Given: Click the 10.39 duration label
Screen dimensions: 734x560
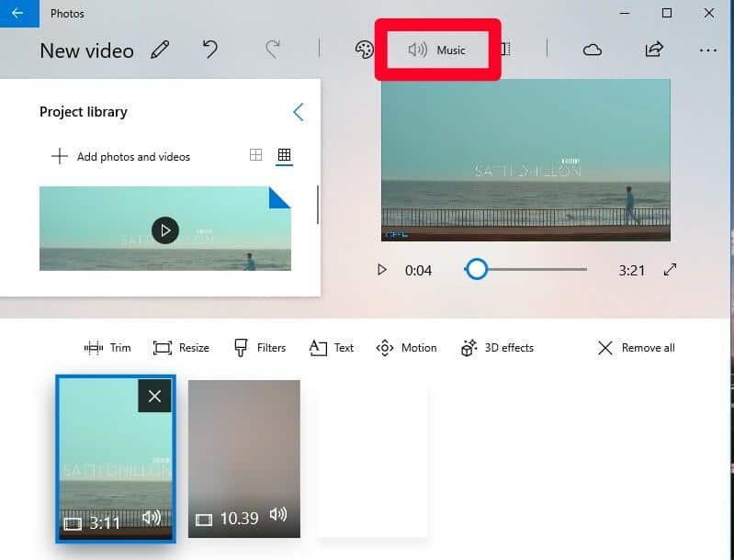Looking at the screenshot, I should coord(239,519).
